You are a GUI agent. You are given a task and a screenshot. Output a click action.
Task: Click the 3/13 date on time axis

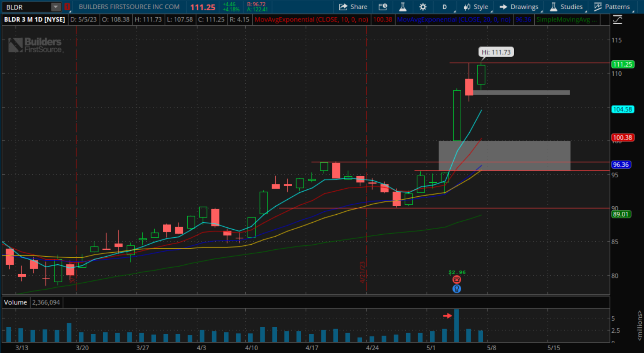coord(21,348)
